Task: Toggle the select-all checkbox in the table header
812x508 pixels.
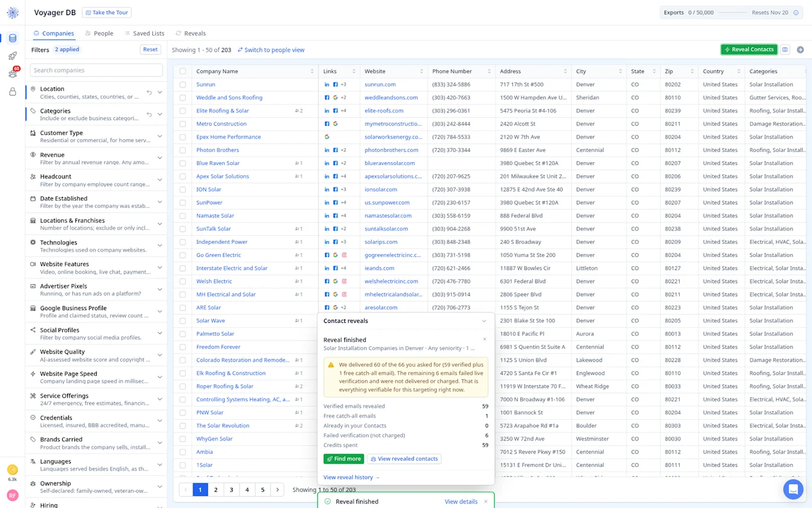Action: tap(182, 71)
